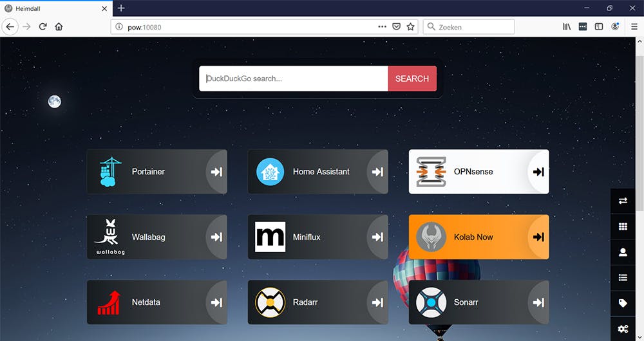The height and width of the screenshot is (341, 644).
Task: Click the Netdata tile label
Action: 146,302
